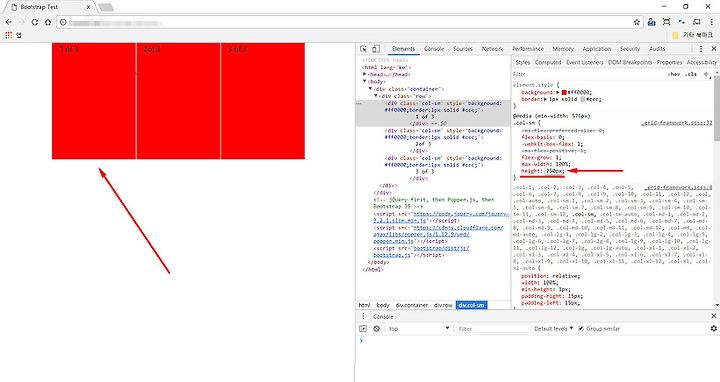Add new style rule plus icon
Screen dimensions: 720x382
click(706, 74)
